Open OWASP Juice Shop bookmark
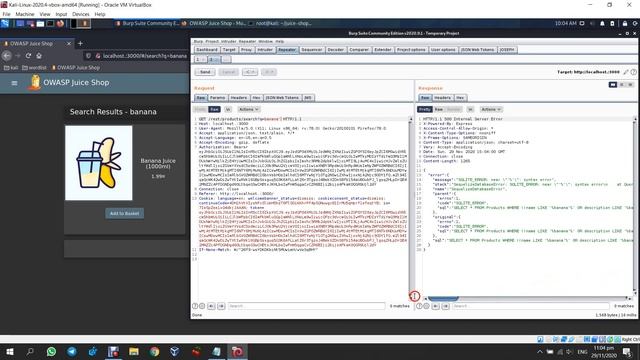Screen dimensions: 640x360 [76, 68]
